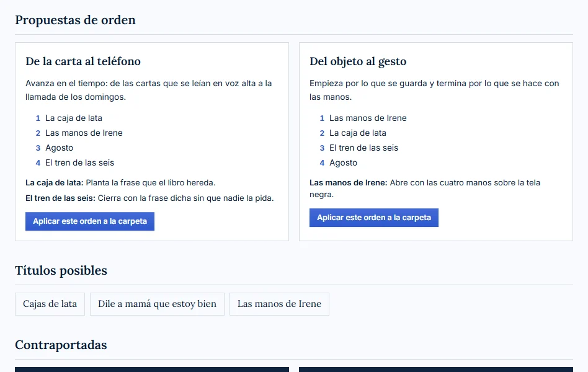
Task: Click the 'Del objeto al gesto' card heading
Action: click(x=358, y=61)
